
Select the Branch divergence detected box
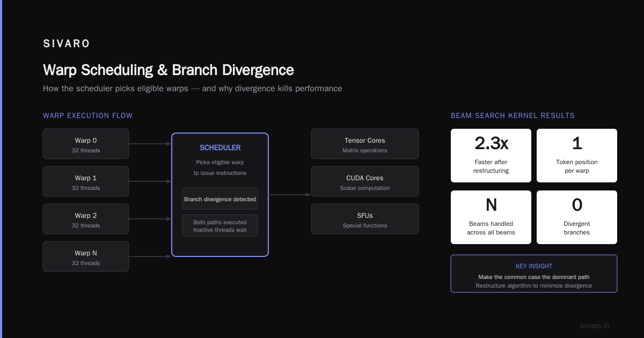coord(220,199)
